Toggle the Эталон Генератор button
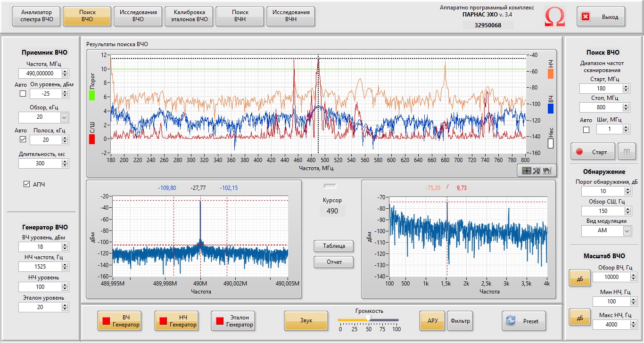The image size is (644, 343). [233, 321]
